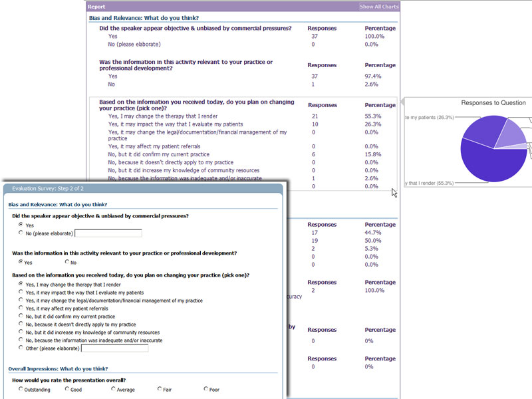Choose survey option 'increase my knowledge of community resources'
532x399 pixels.
point(21,331)
